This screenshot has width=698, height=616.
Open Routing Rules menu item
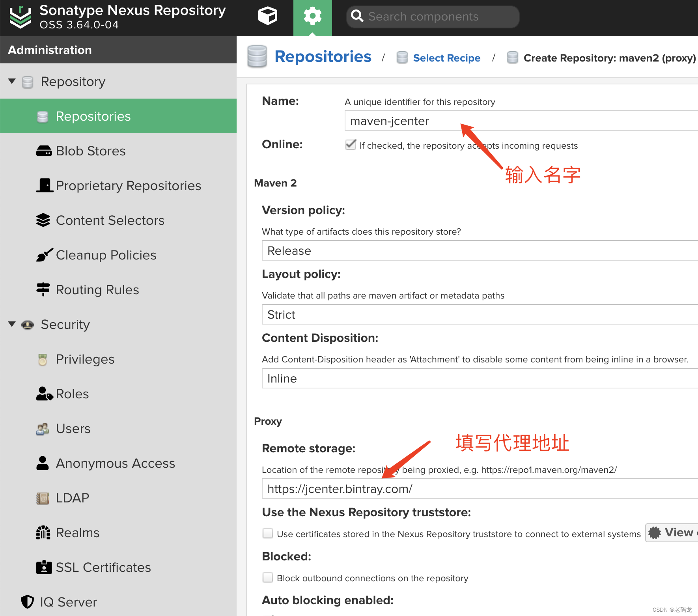[118, 289]
